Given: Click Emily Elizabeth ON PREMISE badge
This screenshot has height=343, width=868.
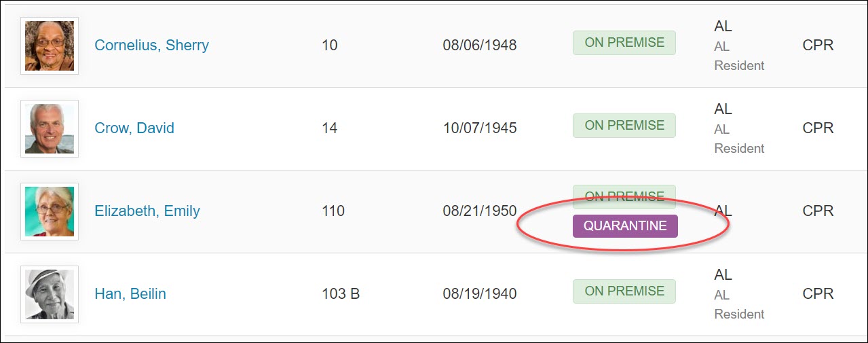Looking at the screenshot, I should tap(624, 196).
